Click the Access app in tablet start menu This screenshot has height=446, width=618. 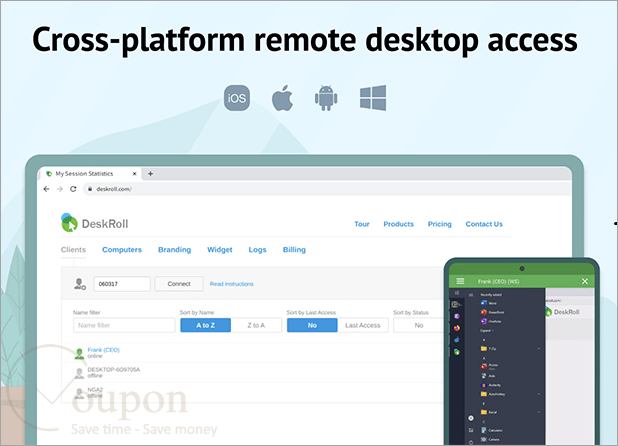click(489, 366)
